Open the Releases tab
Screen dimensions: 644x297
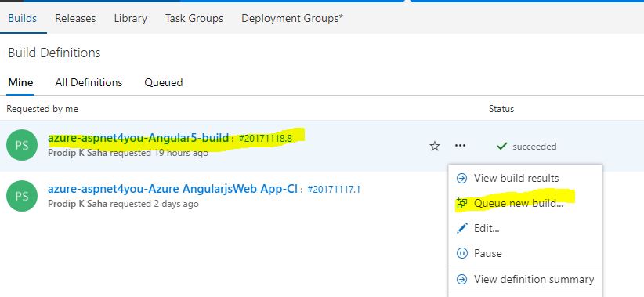click(x=75, y=19)
